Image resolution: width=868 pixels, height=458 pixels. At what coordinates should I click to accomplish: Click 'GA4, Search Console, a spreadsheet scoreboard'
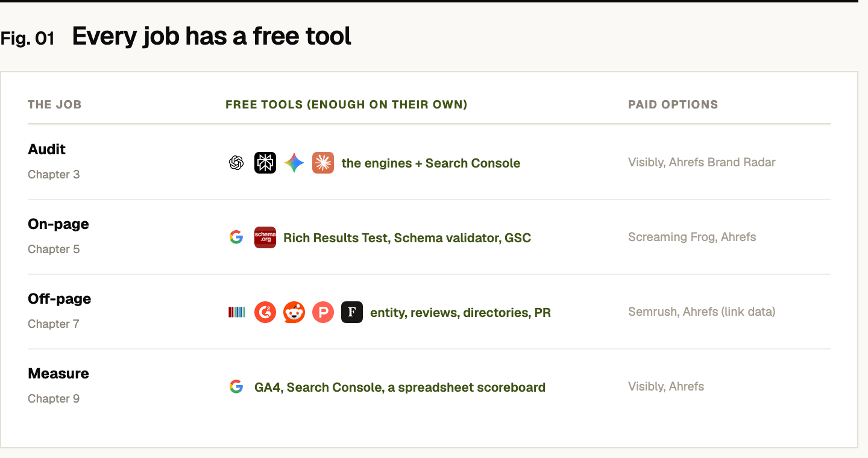400,387
